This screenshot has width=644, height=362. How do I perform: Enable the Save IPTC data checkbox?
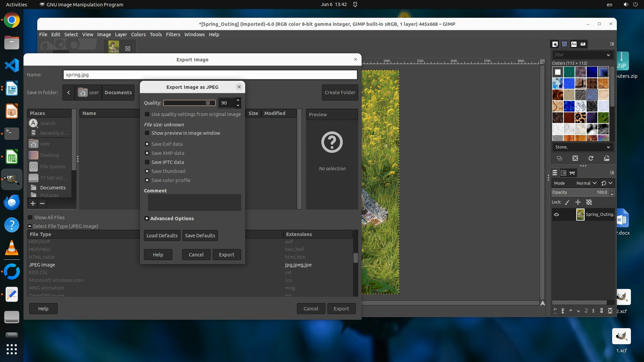[147, 162]
